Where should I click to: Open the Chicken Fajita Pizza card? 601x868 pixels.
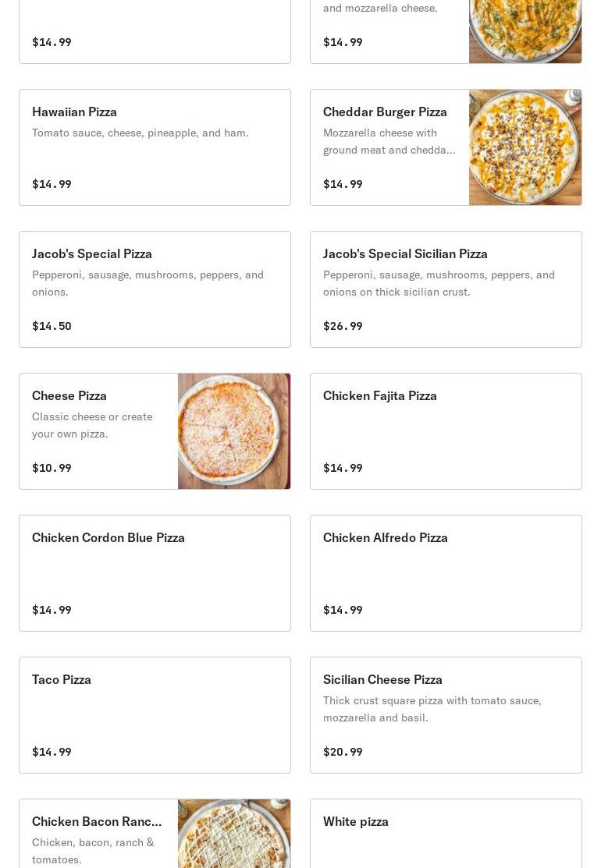click(446, 431)
